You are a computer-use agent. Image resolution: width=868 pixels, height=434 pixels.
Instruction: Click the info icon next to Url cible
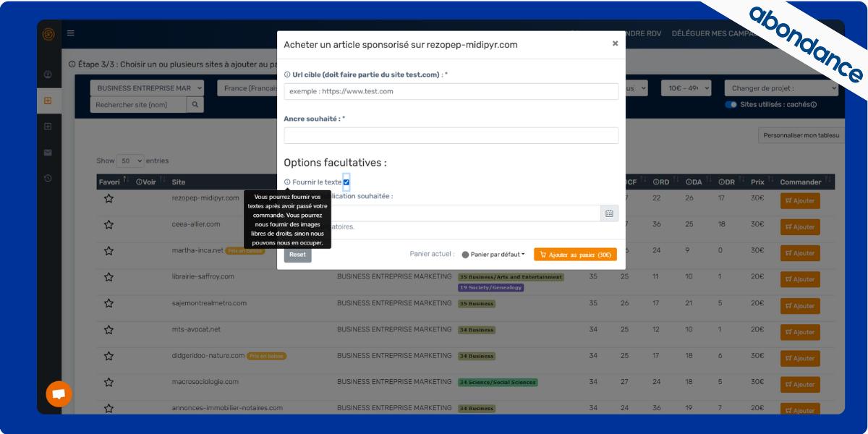[287, 75]
